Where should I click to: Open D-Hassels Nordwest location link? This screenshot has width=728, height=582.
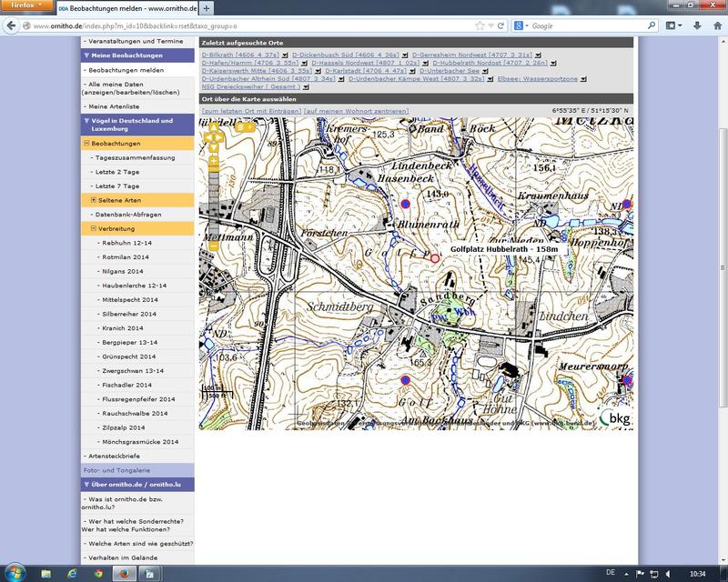pos(366,63)
